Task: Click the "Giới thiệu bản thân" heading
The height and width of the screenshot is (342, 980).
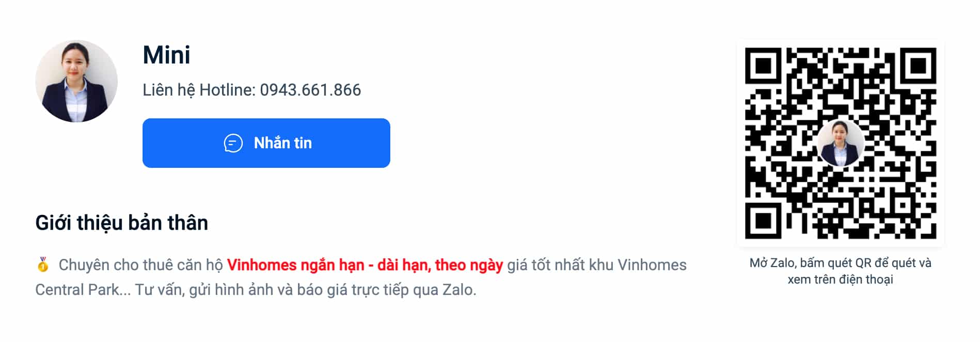Action: point(121,223)
